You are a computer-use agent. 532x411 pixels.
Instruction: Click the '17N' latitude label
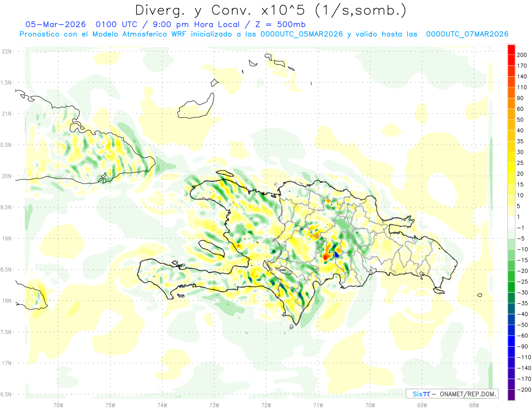[x=6, y=363]
